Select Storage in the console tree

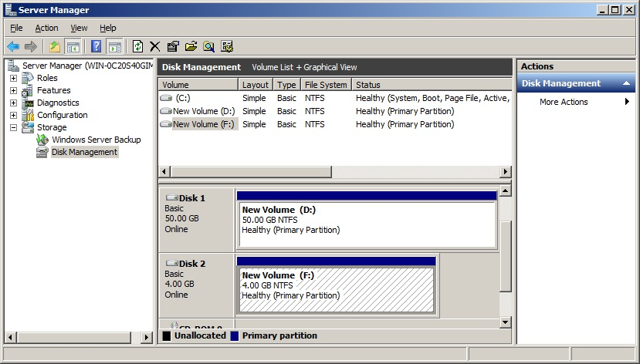[x=52, y=127]
